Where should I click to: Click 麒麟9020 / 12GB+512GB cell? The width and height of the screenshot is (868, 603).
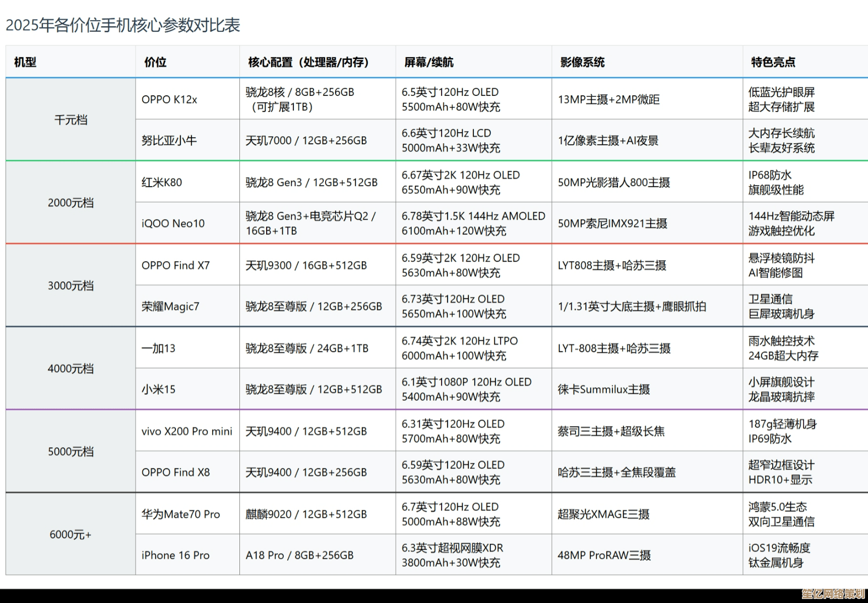coord(318,513)
